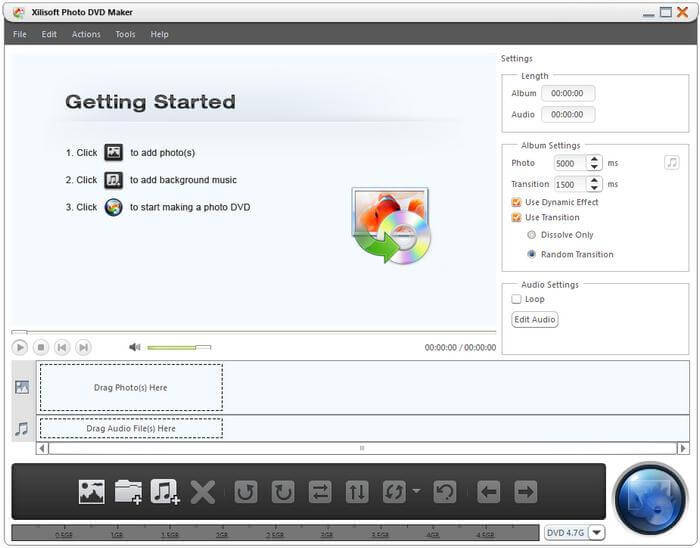Click the add photo icon in step 1
The width and height of the screenshot is (700, 548).
coord(113,153)
